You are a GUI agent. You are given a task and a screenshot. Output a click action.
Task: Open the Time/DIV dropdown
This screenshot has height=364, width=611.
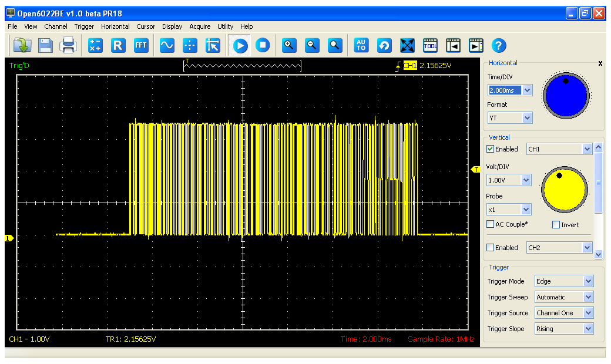point(527,90)
